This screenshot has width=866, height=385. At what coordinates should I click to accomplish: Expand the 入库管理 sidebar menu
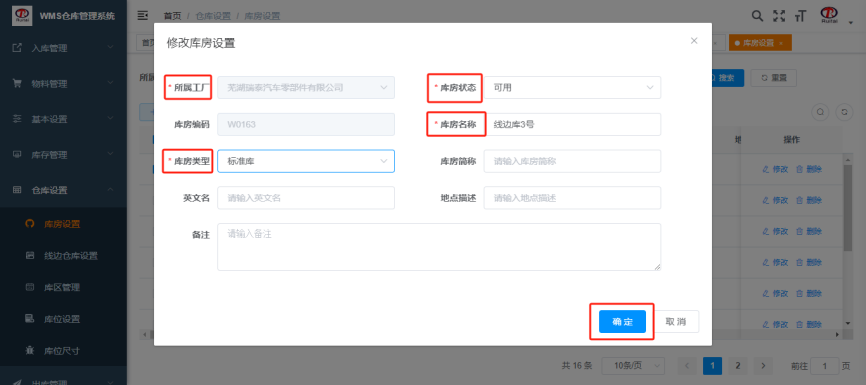click(64, 48)
